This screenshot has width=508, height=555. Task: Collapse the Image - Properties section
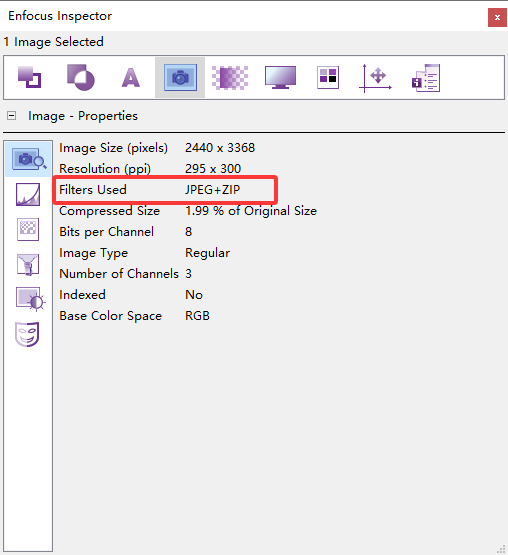click(x=11, y=116)
